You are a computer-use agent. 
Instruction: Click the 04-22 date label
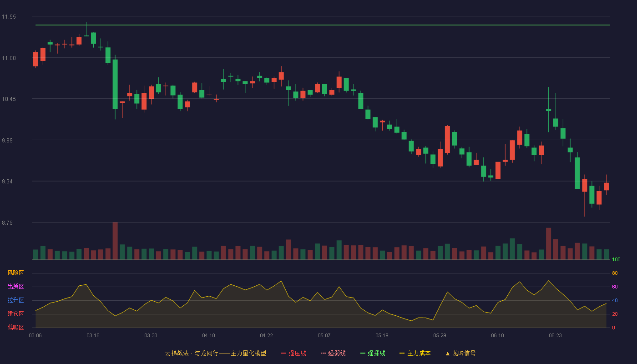pyautogui.click(x=266, y=335)
